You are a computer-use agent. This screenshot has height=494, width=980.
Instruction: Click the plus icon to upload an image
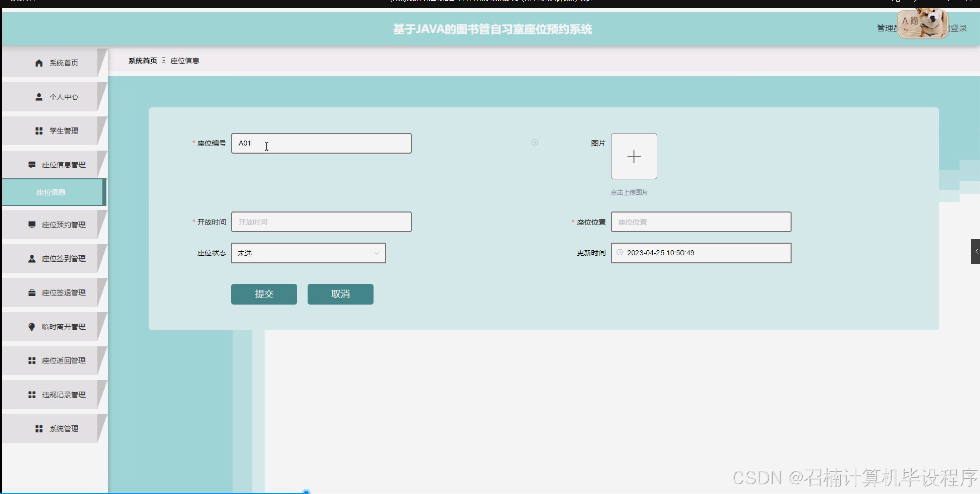click(x=634, y=156)
